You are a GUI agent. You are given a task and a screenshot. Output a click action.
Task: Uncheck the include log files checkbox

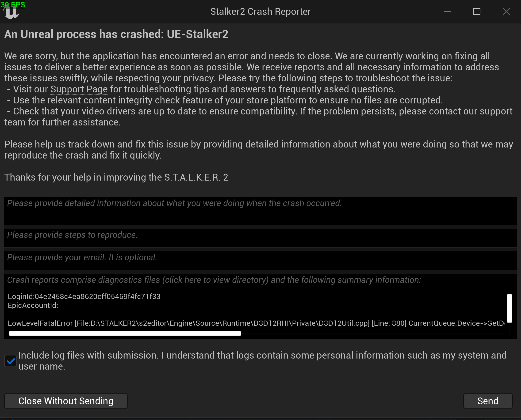pos(11,361)
